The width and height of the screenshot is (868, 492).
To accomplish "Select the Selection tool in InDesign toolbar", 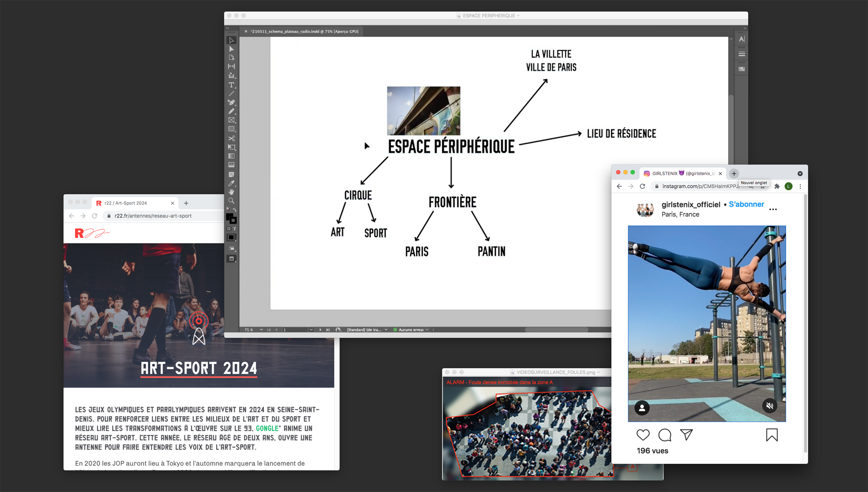I will 231,40.
